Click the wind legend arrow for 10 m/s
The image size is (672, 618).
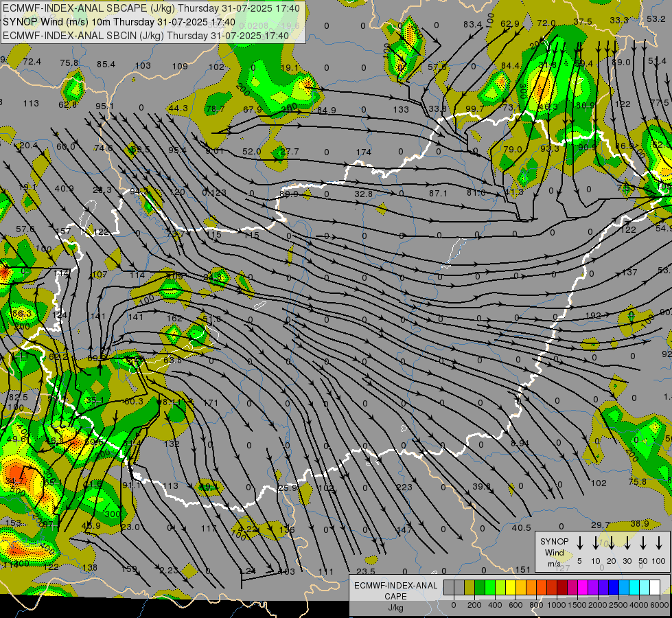click(596, 543)
